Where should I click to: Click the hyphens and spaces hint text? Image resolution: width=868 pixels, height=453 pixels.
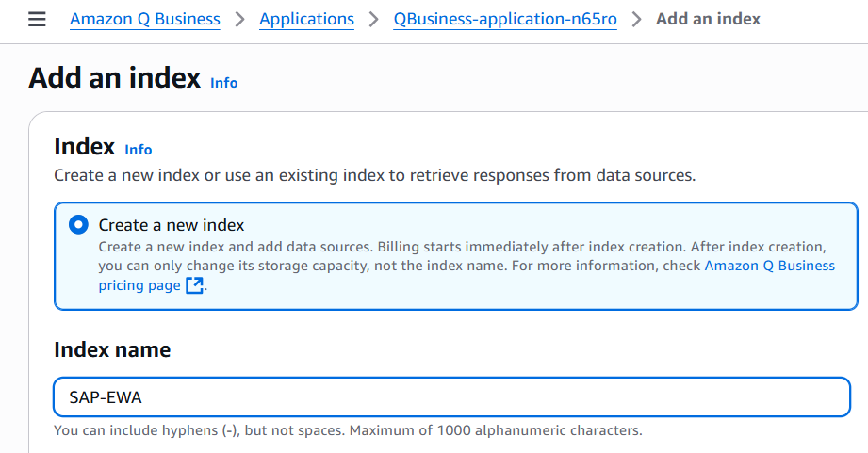(347, 430)
